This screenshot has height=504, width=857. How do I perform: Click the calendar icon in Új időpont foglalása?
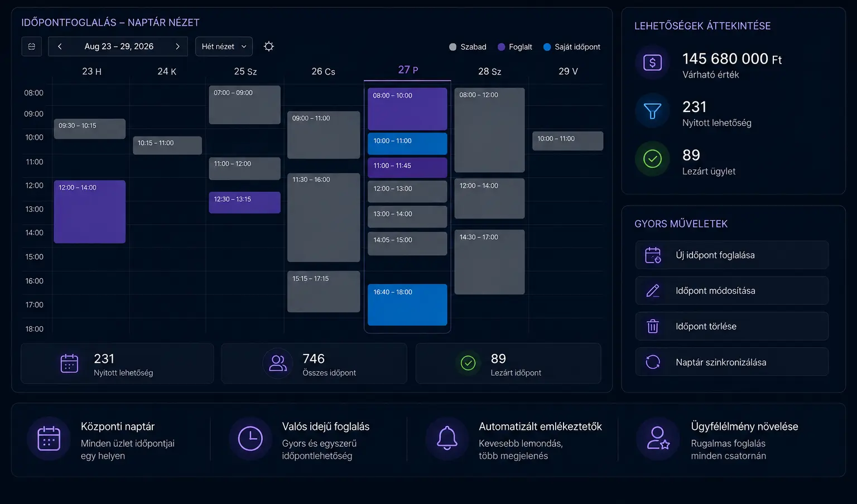[x=653, y=255]
